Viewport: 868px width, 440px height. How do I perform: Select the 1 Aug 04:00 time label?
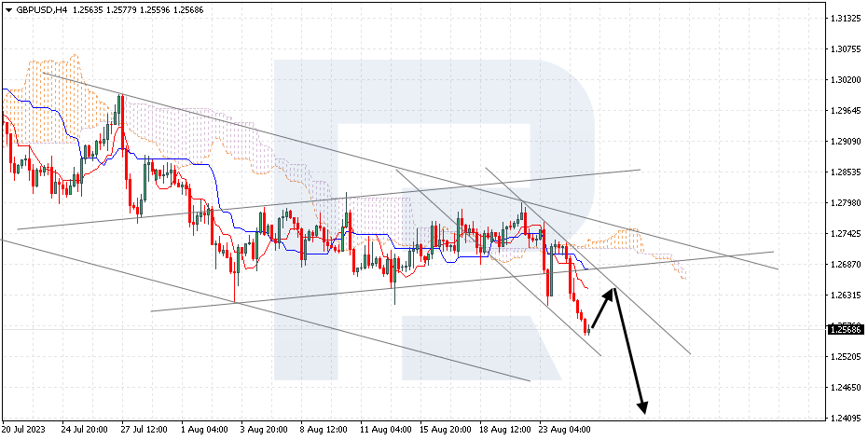[x=203, y=430]
